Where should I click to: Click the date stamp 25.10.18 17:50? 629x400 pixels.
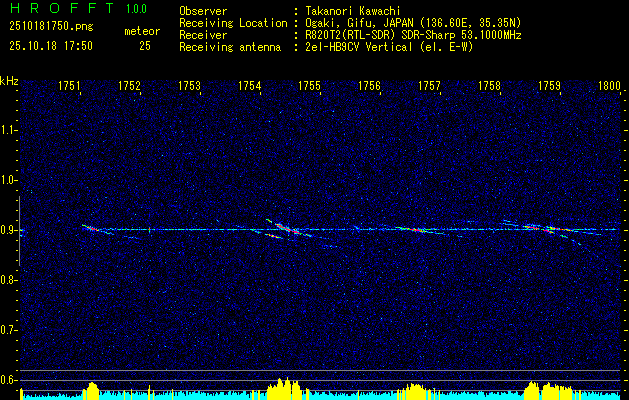[51, 46]
